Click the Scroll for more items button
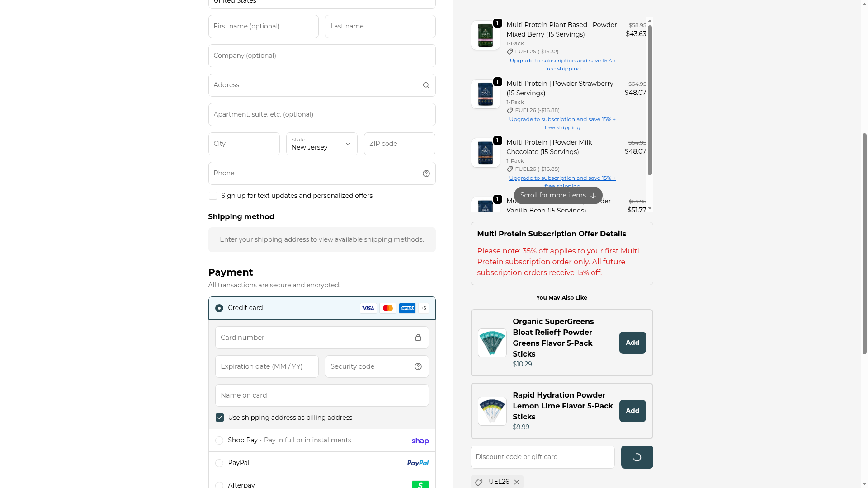 [558, 195]
